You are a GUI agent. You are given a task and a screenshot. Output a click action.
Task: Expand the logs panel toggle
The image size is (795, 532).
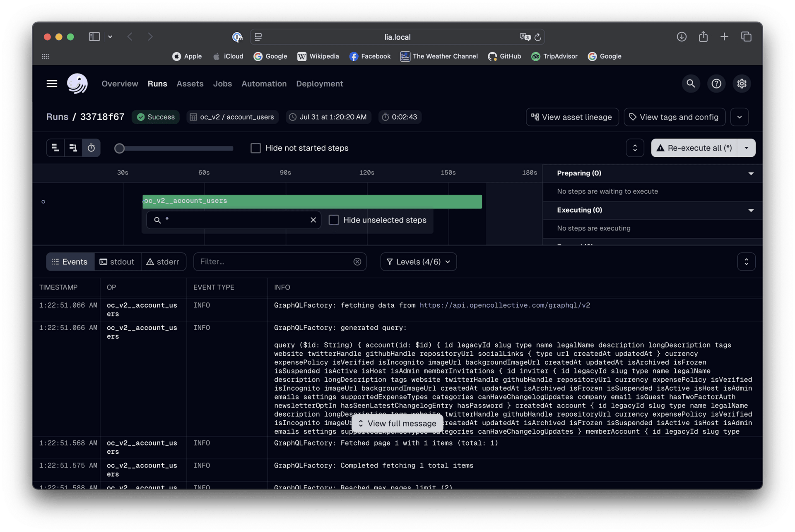[746, 262]
